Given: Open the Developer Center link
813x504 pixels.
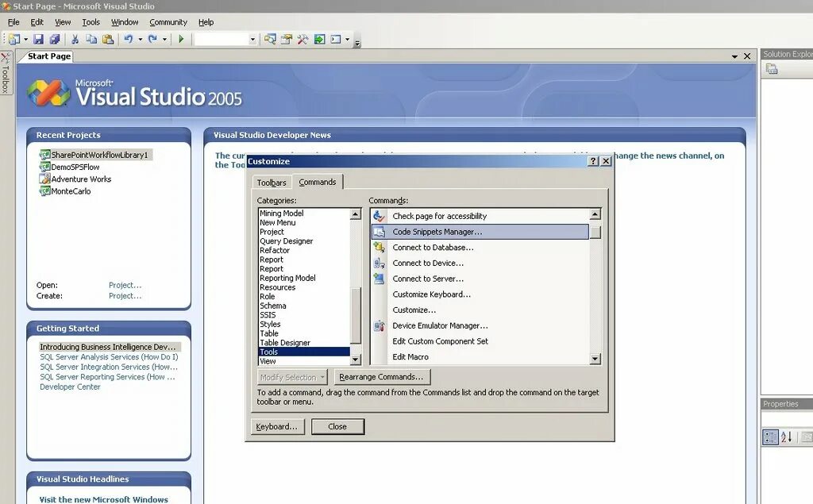Looking at the screenshot, I should click(x=70, y=387).
